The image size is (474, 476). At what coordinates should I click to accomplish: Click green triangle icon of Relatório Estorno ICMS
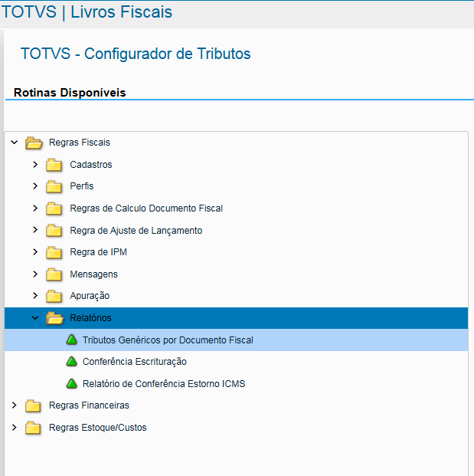(x=72, y=383)
